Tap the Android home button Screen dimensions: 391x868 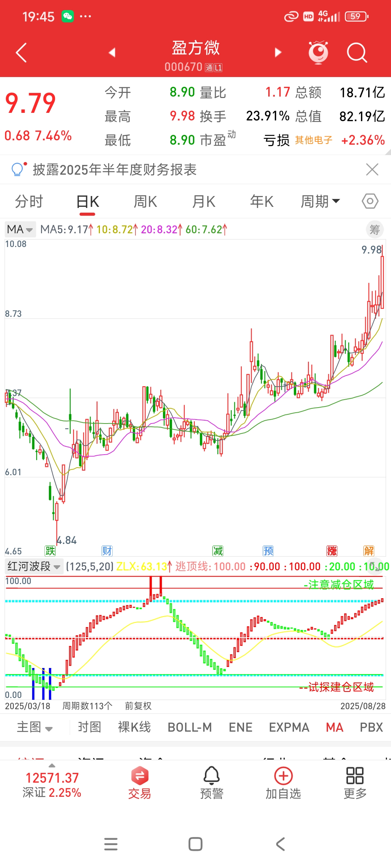(195, 844)
